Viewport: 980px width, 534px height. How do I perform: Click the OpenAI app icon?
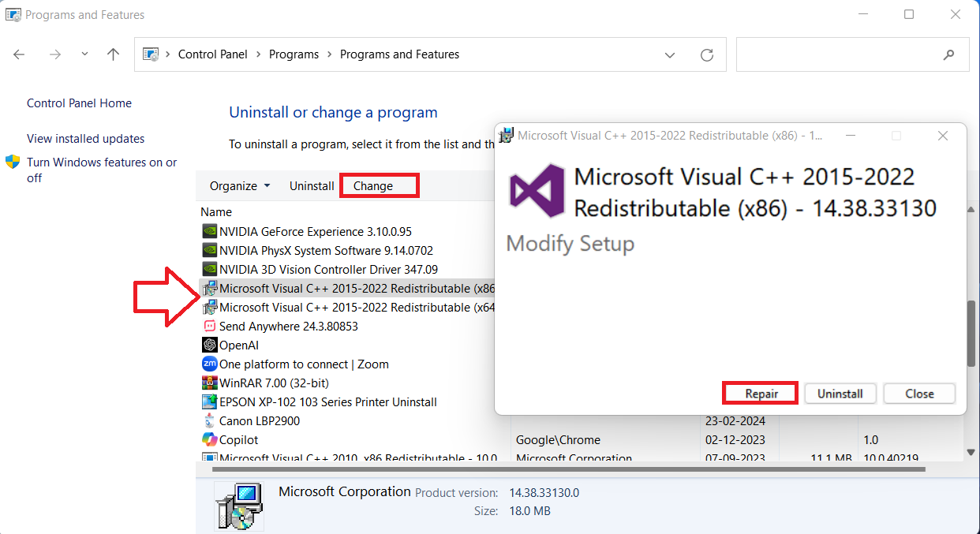[209, 345]
